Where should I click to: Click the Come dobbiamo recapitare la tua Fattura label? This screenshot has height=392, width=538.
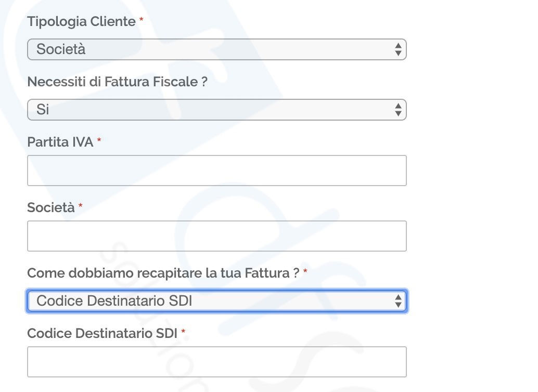[x=163, y=273]
